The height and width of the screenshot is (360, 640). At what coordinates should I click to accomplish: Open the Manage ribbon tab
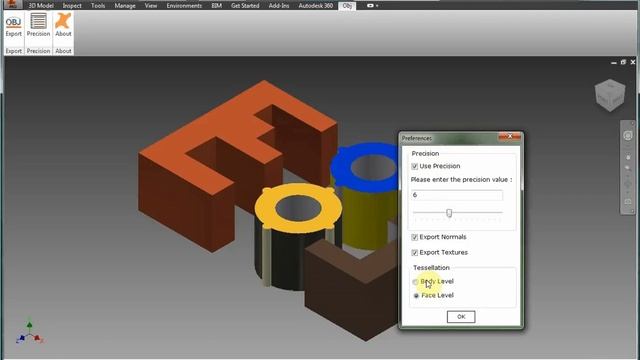125,6
